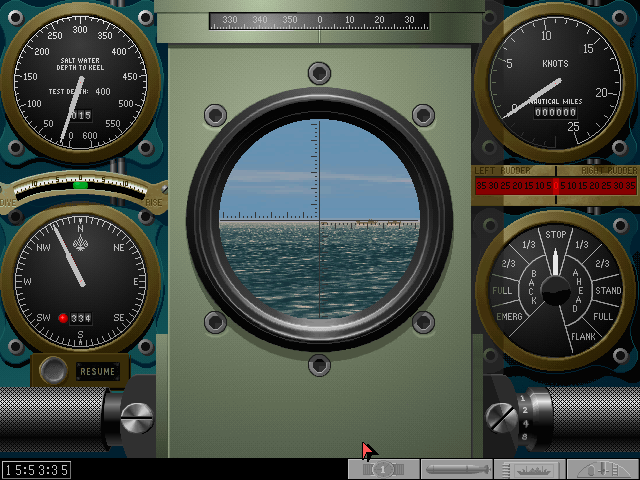Open the torpedo status icon

[457, 469]
